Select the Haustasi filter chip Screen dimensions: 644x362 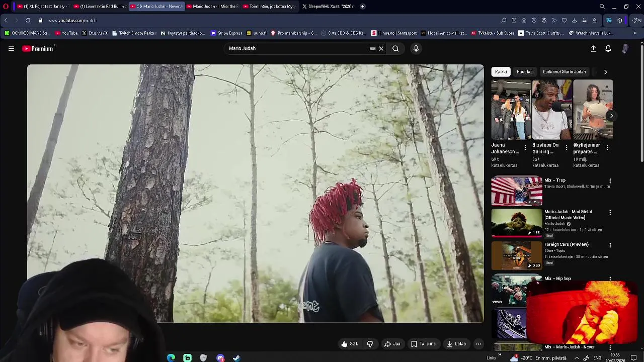pyautogui.click(x=525, y=72)
